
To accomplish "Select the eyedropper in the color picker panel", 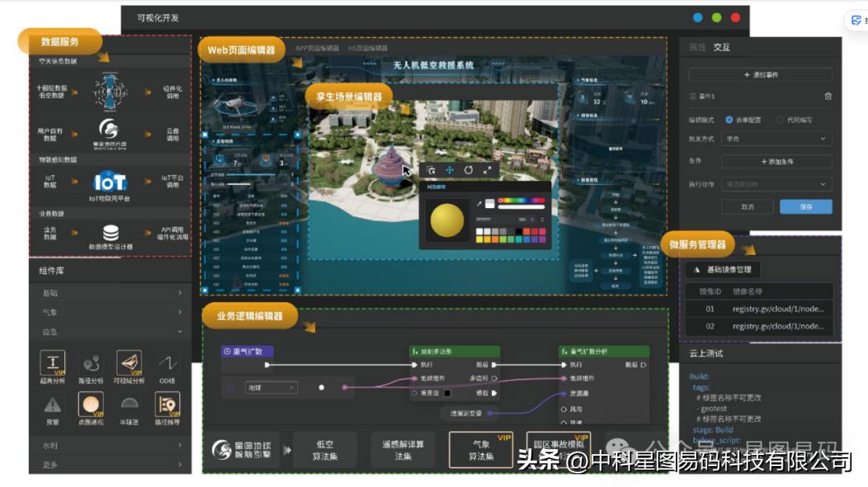I will (x=479, y=202).
